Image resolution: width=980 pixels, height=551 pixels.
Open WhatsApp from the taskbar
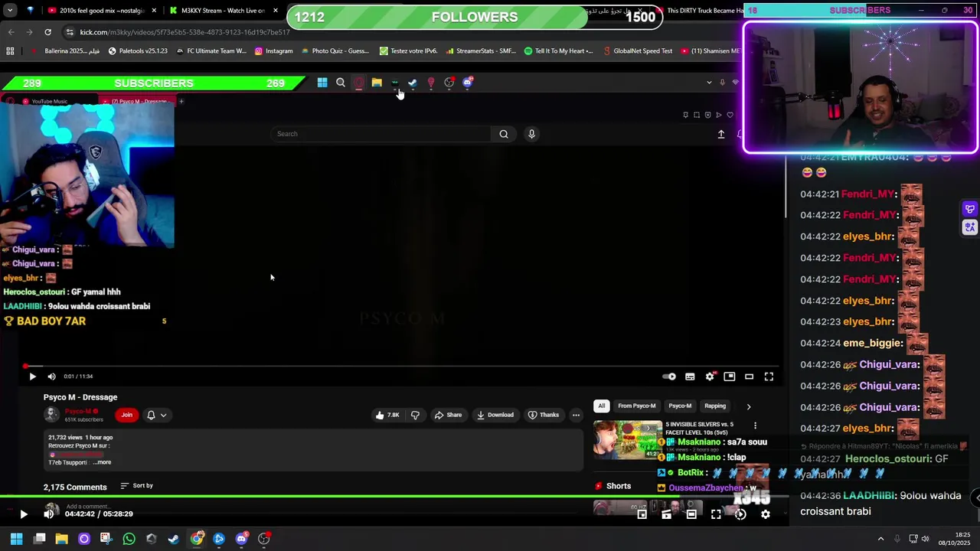click(x=129, y=539)
